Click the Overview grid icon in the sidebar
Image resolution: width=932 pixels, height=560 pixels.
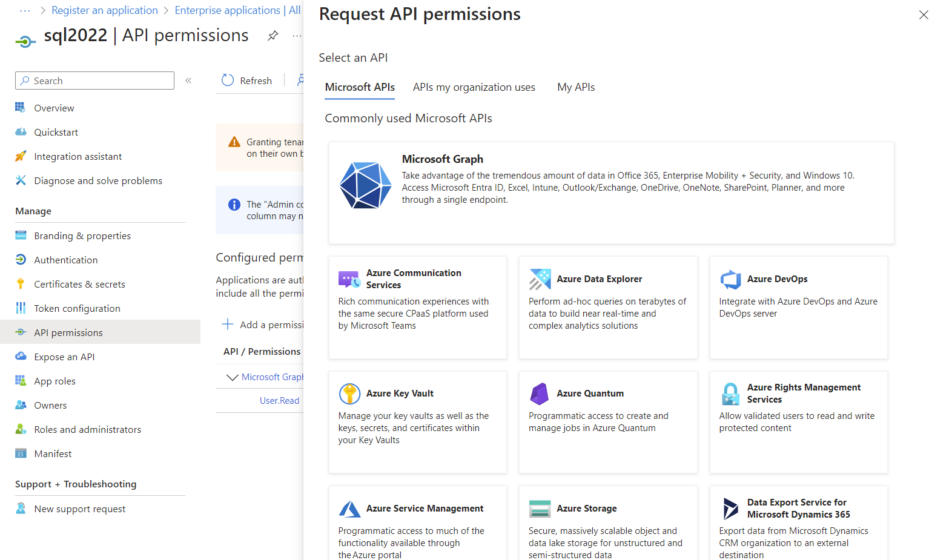tap(21, 107)
